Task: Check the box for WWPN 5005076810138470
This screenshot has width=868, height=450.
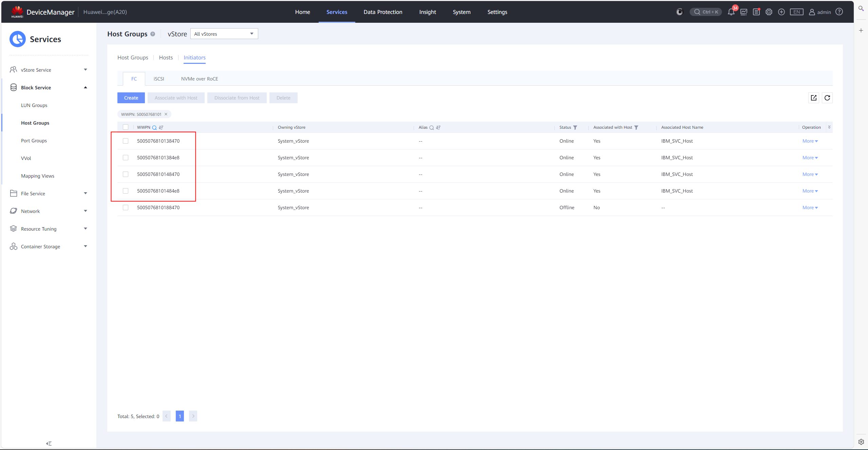Action: (x=126, y=141)
